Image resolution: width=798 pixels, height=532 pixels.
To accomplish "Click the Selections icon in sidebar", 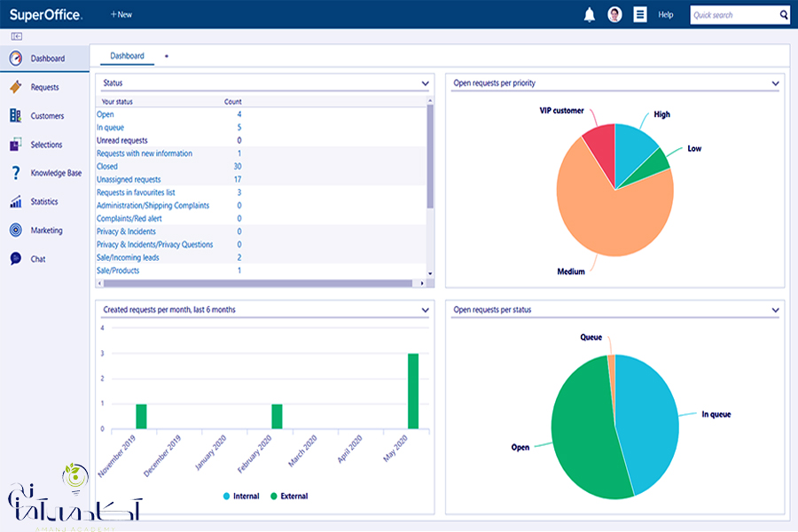I will (x=16, y=145).
